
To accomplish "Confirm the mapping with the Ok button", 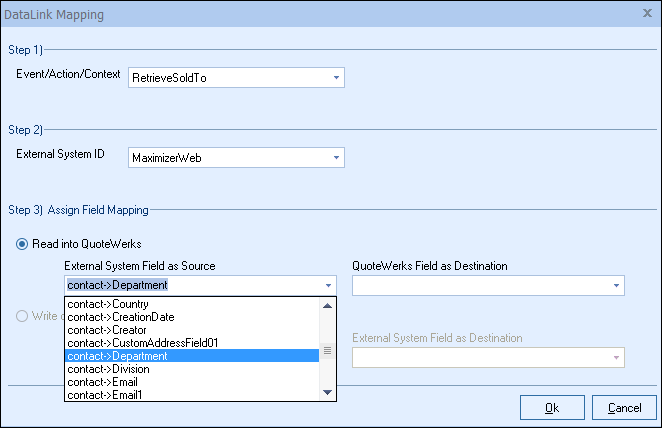I will 552,407.
